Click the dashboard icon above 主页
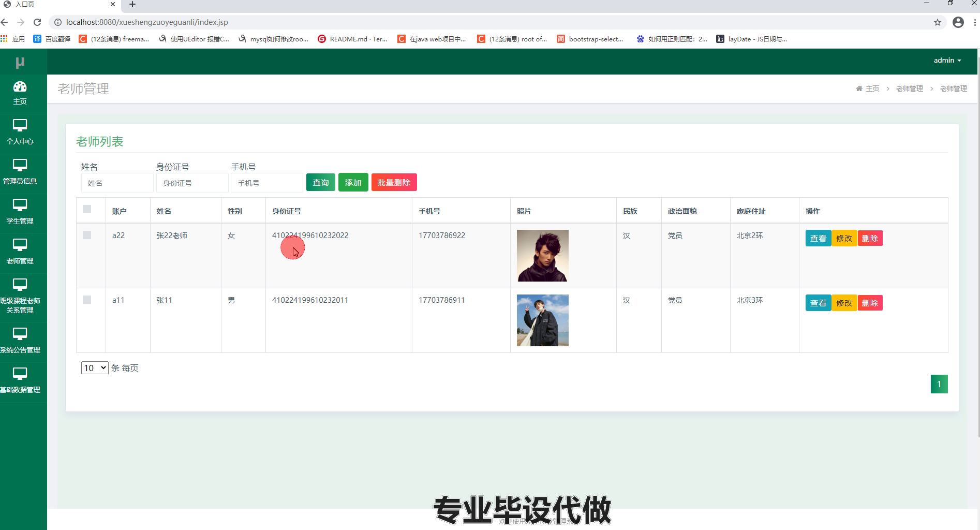Viewport: 980px width, 530px height. [20, 86]
